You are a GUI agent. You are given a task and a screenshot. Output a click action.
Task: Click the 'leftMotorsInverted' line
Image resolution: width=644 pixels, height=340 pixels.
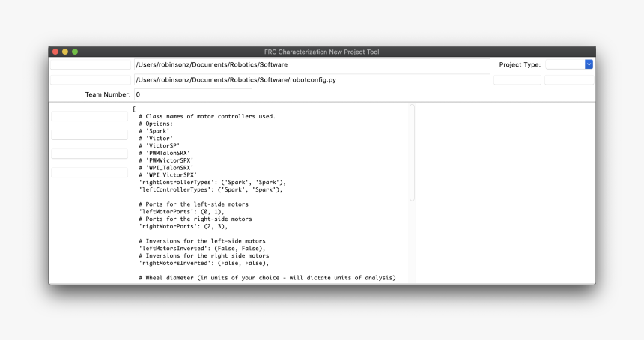pyautogui.click(x=202, y=249)
